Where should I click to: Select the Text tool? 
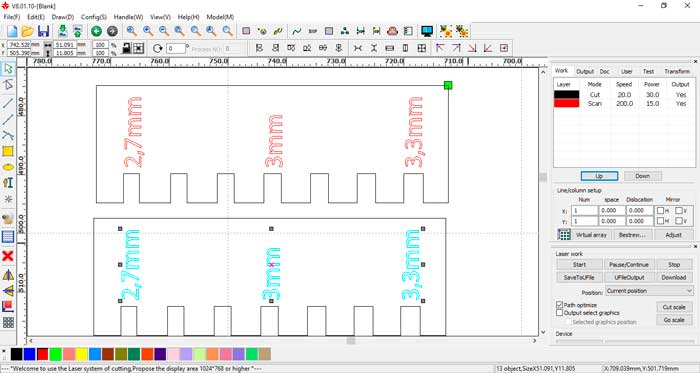tap(8, 183)
